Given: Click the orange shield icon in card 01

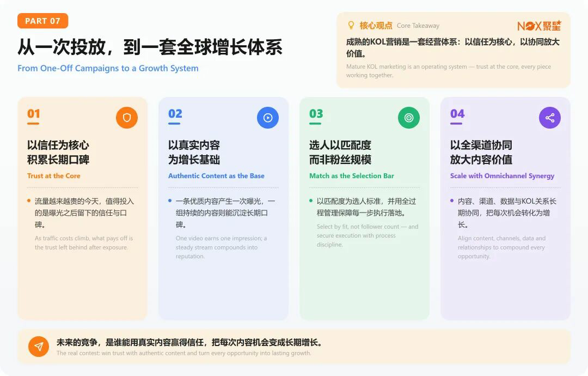Looking at the screenshot, I should (127, 118).
